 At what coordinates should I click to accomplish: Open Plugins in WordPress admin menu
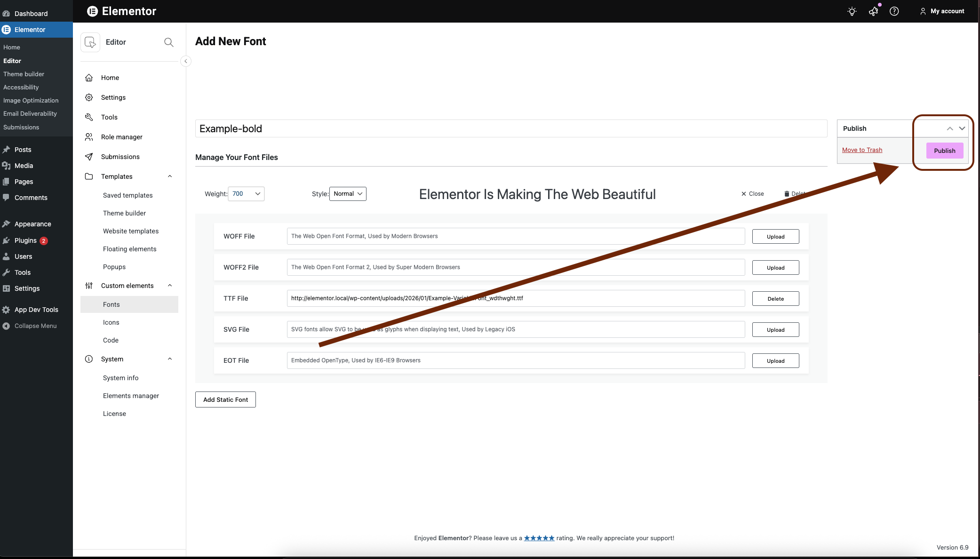25,240
